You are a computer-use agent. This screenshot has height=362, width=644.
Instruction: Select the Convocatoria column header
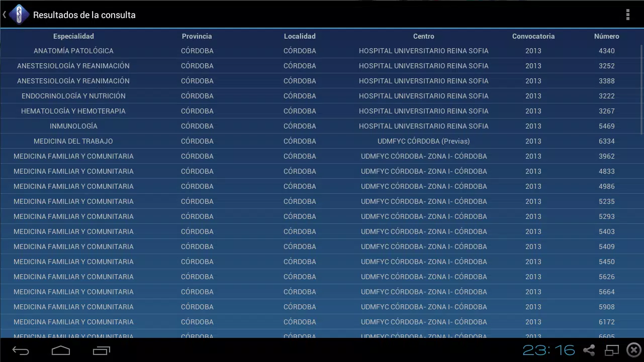click(533, 36)
